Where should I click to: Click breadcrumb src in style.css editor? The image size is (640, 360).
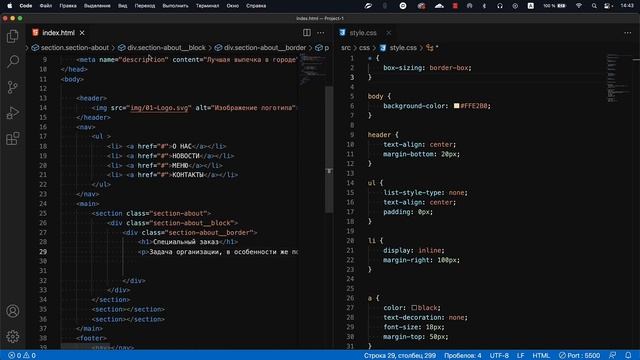(346, 48)
